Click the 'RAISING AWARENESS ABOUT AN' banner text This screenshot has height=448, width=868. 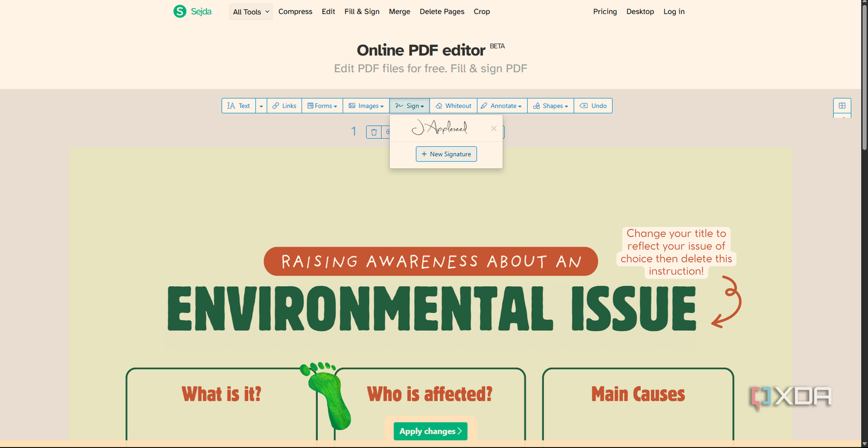431,261
